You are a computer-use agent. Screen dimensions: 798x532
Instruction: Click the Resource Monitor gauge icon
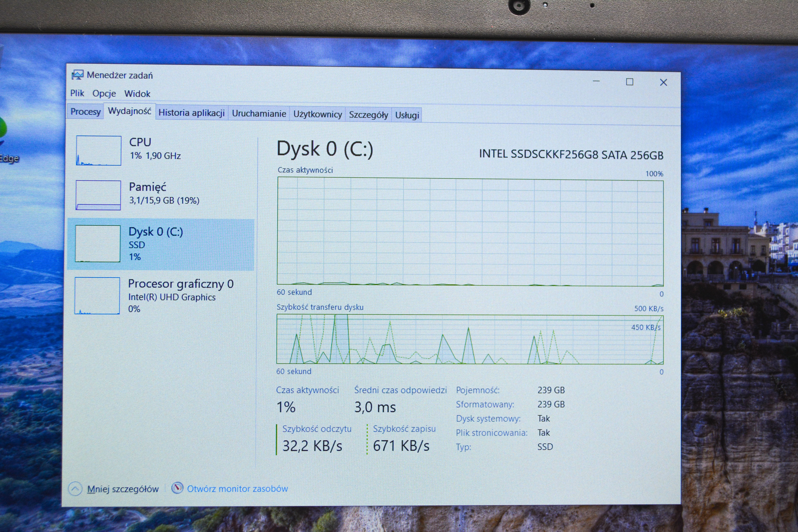(x=177, y=488)
